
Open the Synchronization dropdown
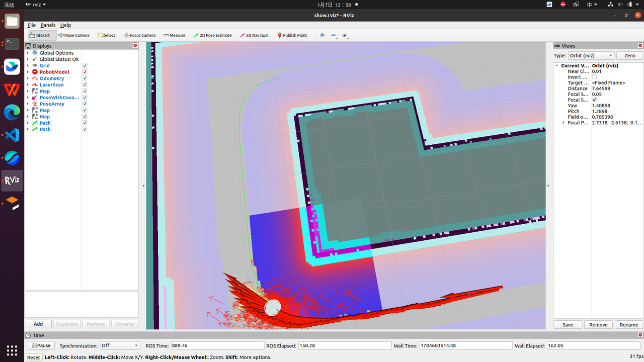tap(120, 345)
